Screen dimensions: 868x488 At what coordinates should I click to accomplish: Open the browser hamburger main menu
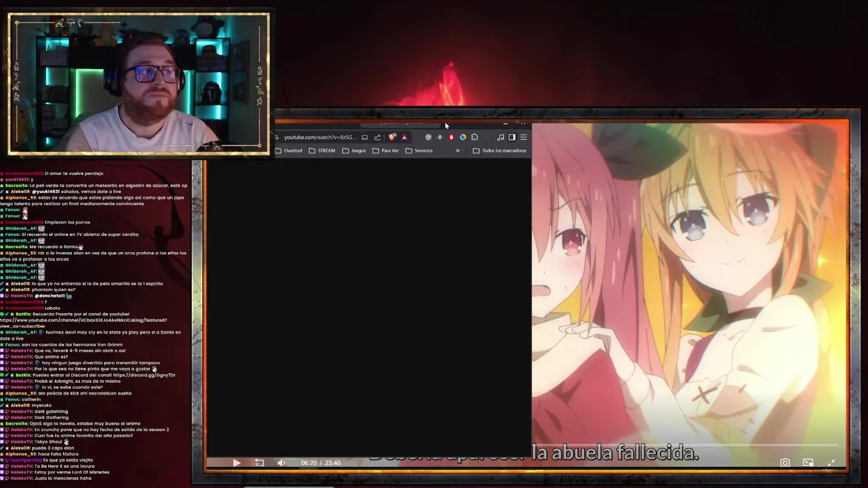(524, 138)
